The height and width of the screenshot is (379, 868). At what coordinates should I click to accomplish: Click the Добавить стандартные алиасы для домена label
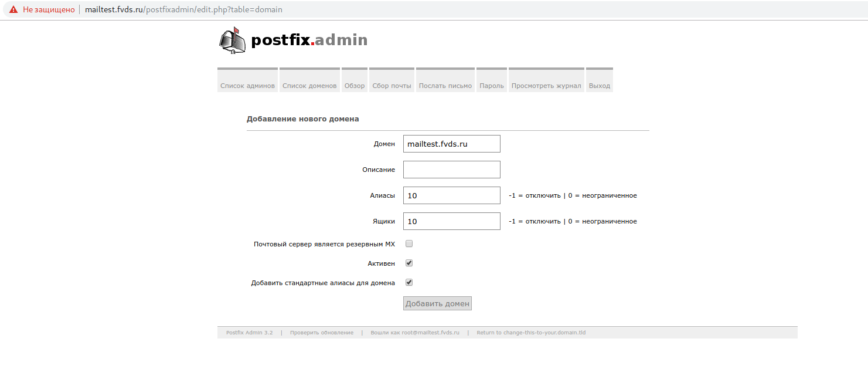click(x=323, y=283)
